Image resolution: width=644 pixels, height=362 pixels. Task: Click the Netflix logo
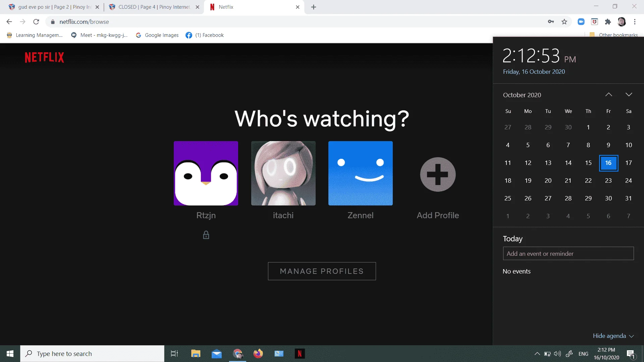click(44, 57)
